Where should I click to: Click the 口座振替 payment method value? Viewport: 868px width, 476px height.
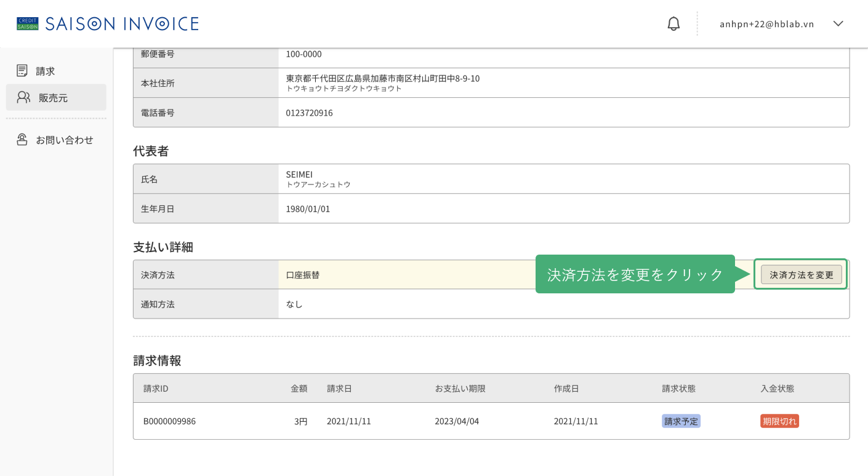(x=303, y=275)
